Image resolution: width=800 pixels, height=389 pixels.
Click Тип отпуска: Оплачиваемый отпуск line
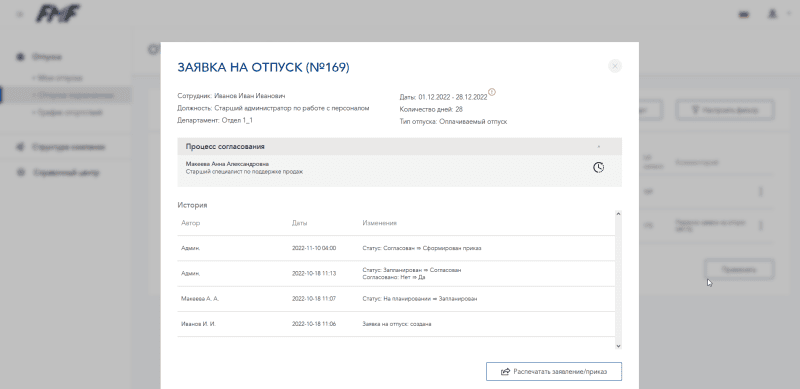point(453,122)
